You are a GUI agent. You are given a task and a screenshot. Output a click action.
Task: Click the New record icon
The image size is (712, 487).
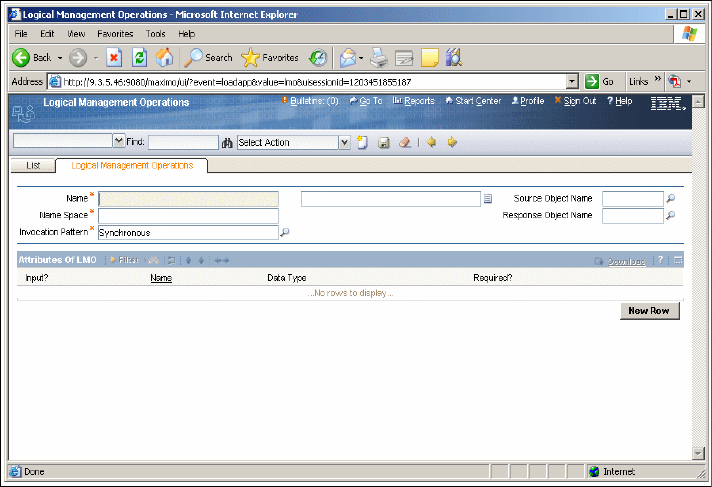coord(362,142)
